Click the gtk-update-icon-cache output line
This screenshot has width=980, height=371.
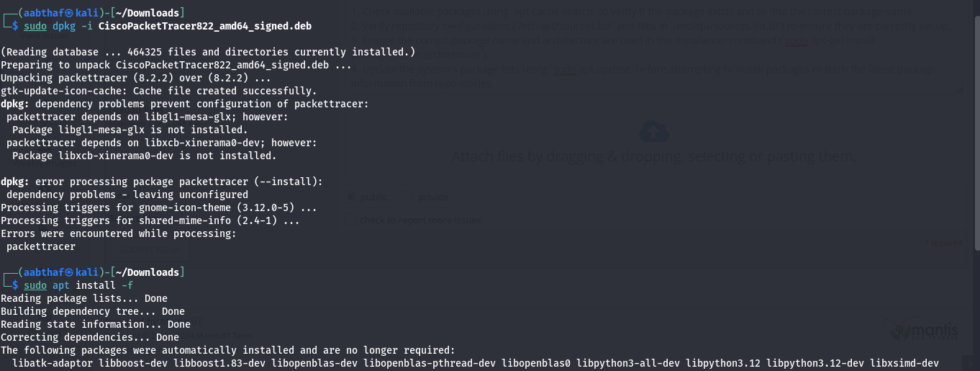pyautogui.click(x=158, y=91)
